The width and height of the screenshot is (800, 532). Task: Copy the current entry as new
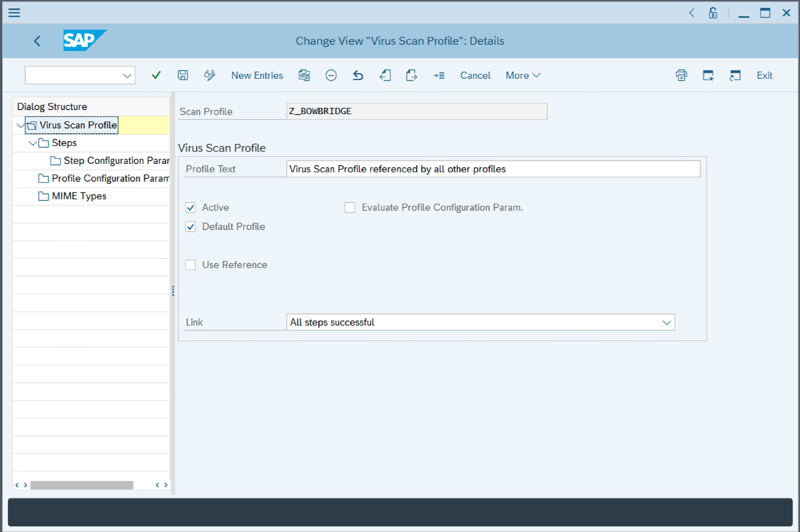coord(304,75)
